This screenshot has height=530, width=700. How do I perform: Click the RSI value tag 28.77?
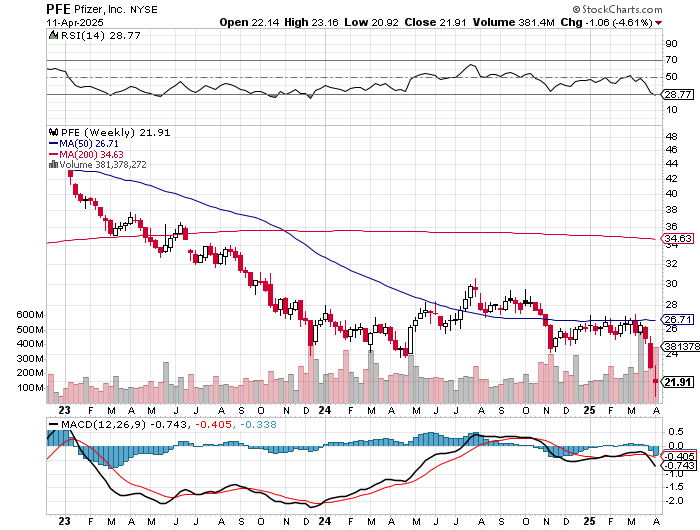coord(678,94)
